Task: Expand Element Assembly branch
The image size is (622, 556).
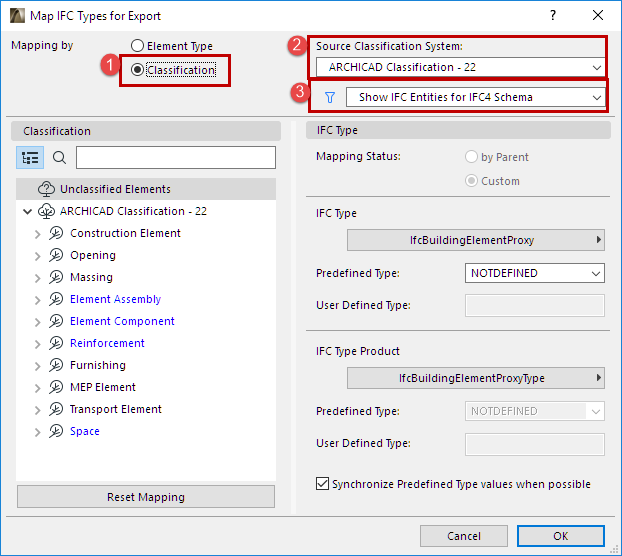Action: click(x=38, y=300)
